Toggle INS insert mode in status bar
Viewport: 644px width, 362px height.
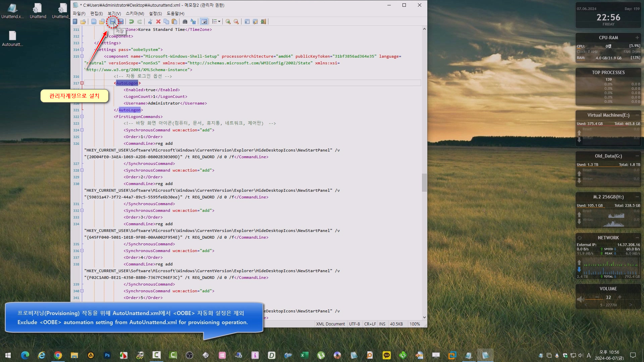(382, 324)
